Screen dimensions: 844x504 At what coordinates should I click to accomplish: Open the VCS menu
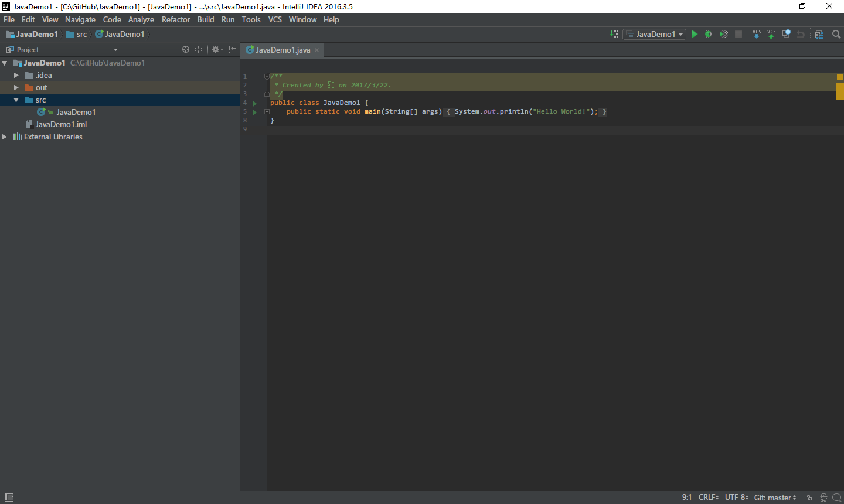pos(275,19)
